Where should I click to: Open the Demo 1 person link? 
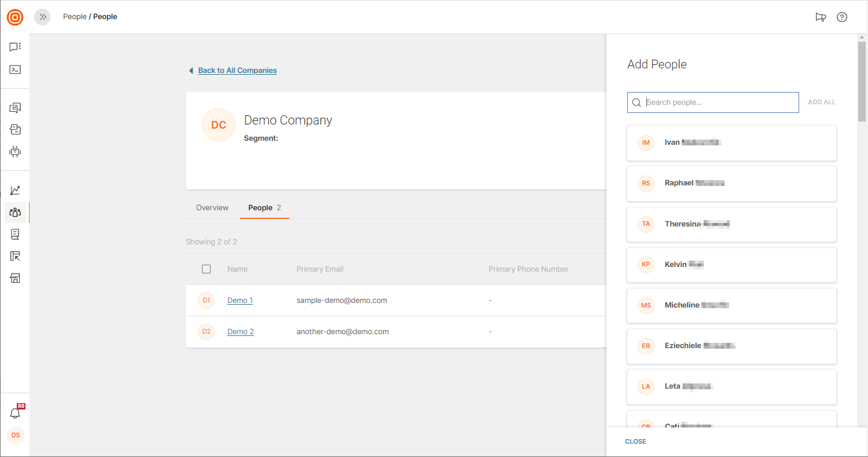tap(240, 300)
